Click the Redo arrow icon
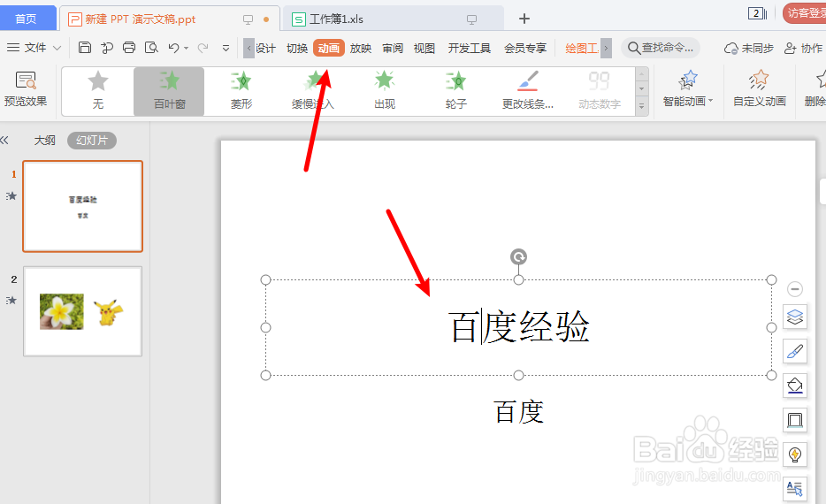Screen dimensions: 826x504 pyautogui.click(x=203, y=48)
